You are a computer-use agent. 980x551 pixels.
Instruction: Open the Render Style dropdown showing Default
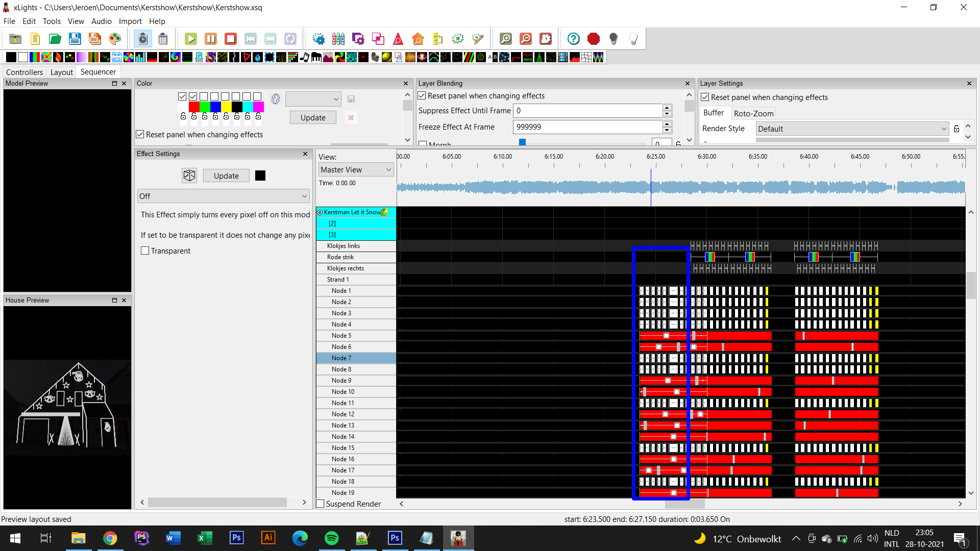pos(852,129)
